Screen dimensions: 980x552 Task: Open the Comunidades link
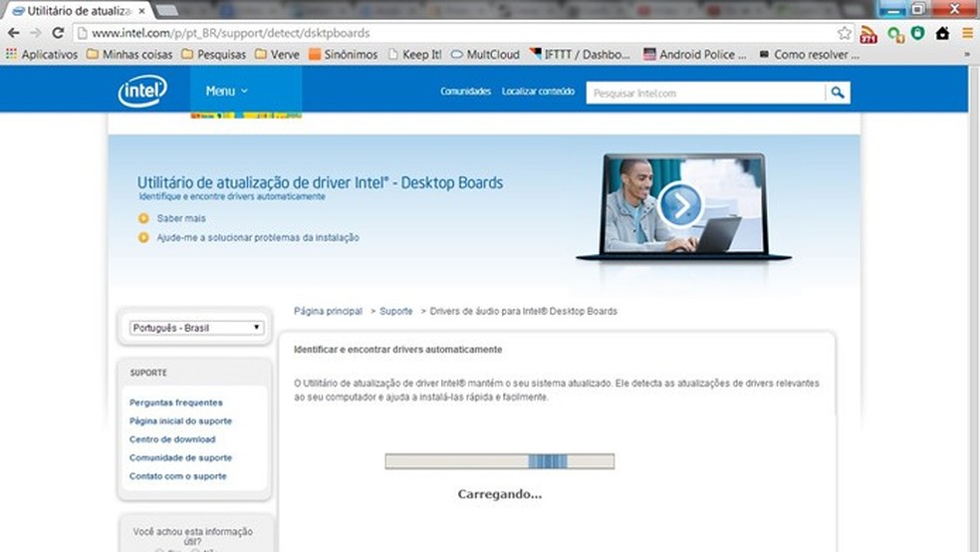click(466, 92)
